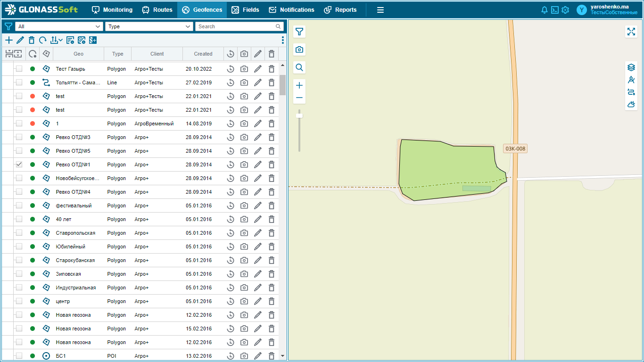Image resolution: width=644 pixels, height=362 pixels.
Task: Open the terminal console icon in top bar
Action: click(x=555, y=10)
